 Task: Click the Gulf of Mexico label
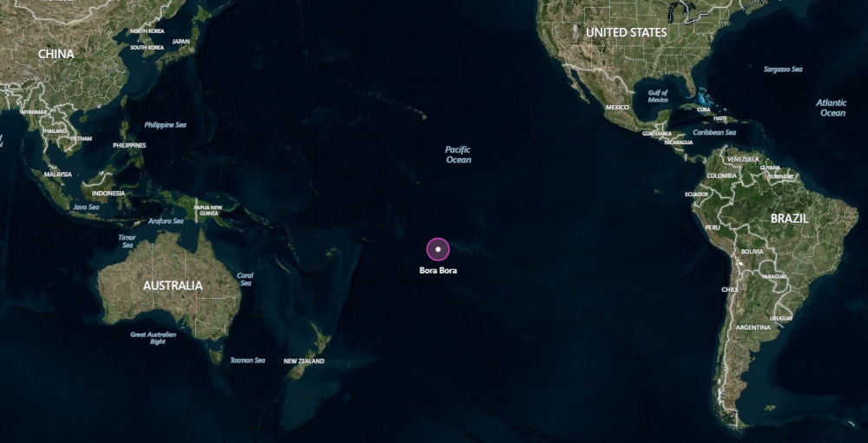(x=658, y=96)
